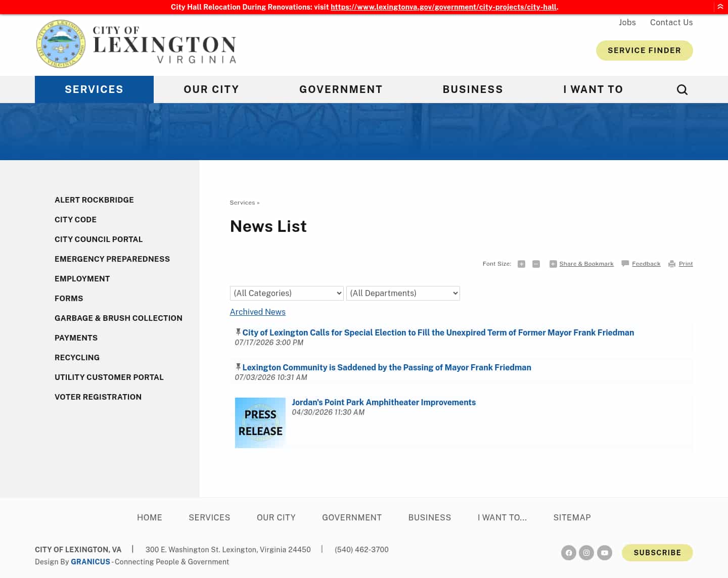Viewport: 728px width, 578px height.
Task: Click the (540) 462-3700 phone number
Action: pos(361,550)
